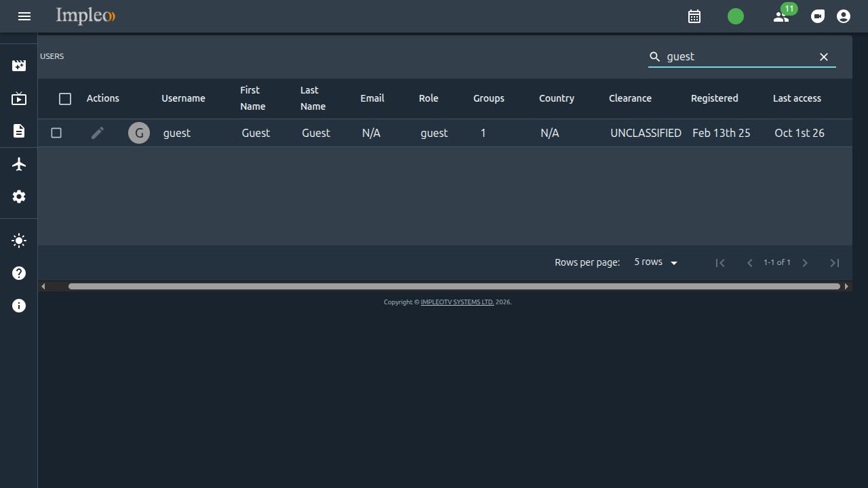Open the account profile icon
The width and height of the screenshot is (868, 488).
[844, 16]
